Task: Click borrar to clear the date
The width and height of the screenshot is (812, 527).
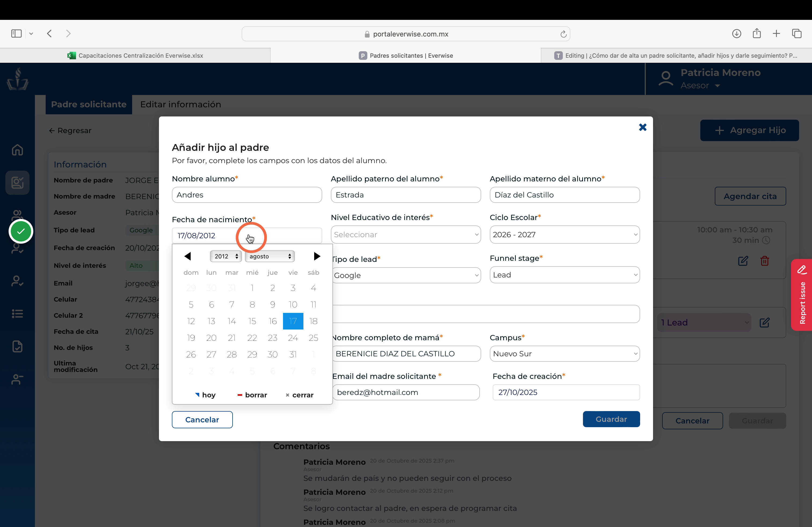Action: click(252, 395)
